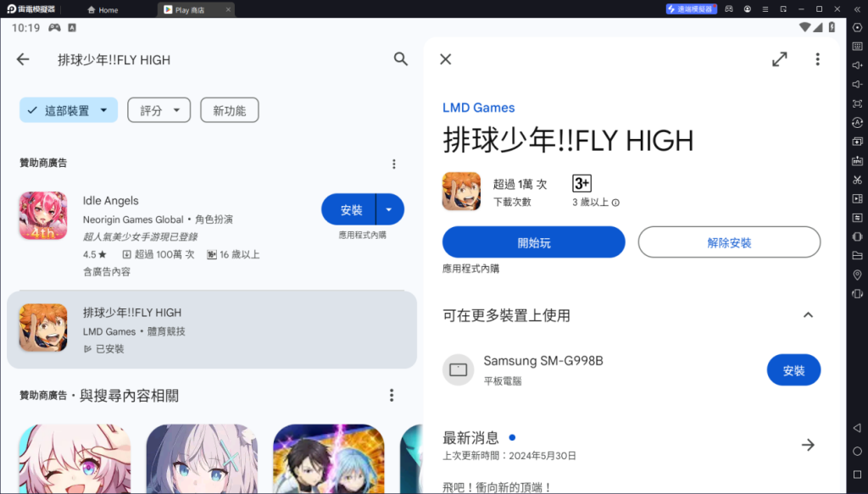
Task: Open emulator settings hexagon icon in sidebar
Action: (857, 28)
